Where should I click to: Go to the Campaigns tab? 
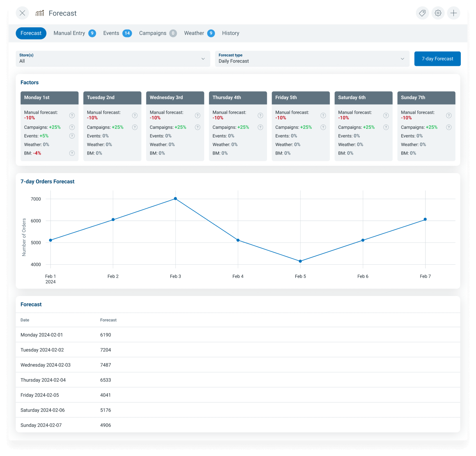click(x=158, y=33)
